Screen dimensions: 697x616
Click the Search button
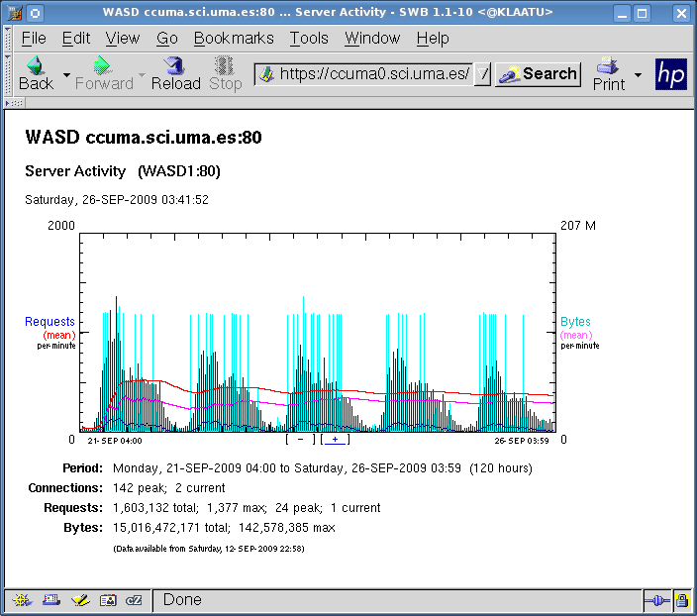[538, 74]
